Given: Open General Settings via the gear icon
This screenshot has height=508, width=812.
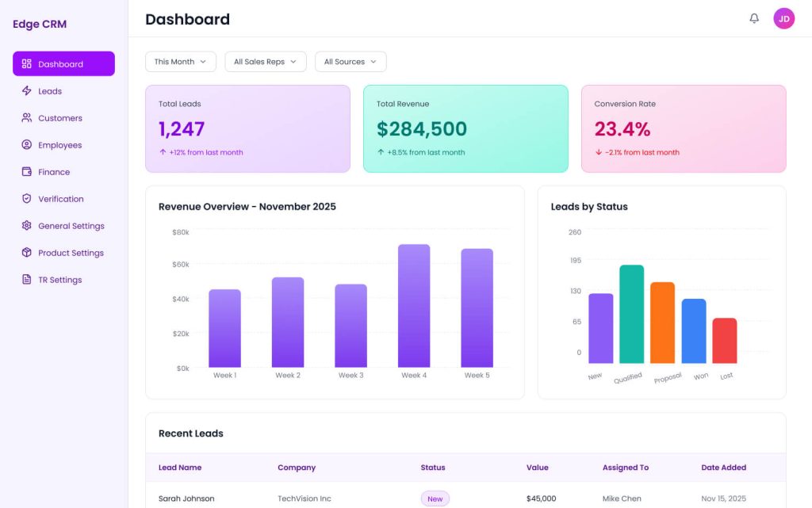Looking at the screenshot, I should coord(25,225).
